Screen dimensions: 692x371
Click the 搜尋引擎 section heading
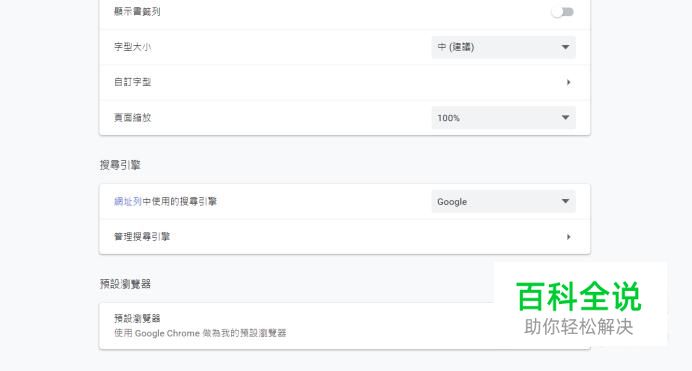[x=120, y=165]
